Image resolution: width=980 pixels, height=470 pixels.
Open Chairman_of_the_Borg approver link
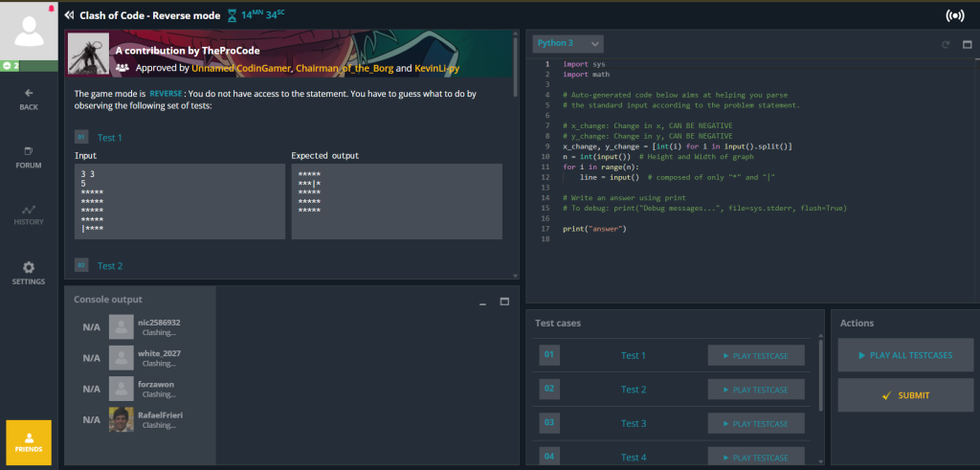[345, 68]
